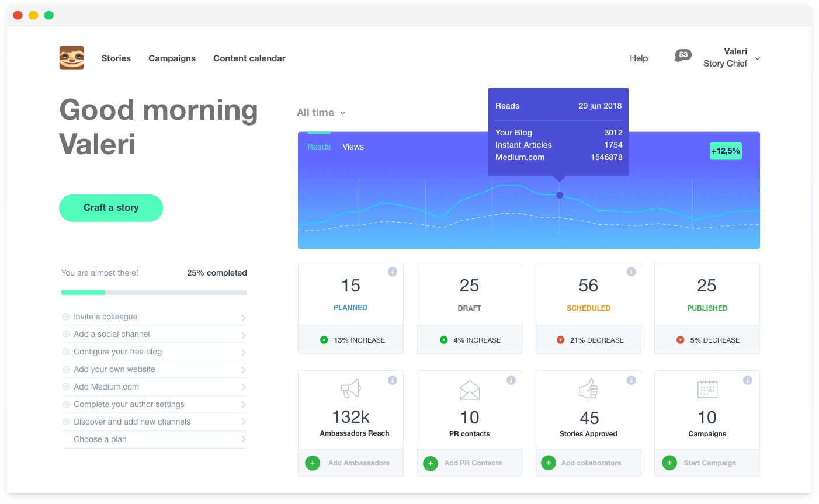Viewport: 819px width, 504px height.
Task: Toggle the Add a social channel circle
Action: click(66, 335)
